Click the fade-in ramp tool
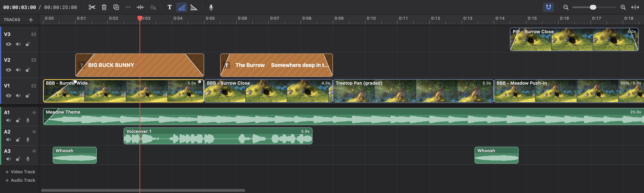Viewport: 644px width, 193px height. pyautogui.click(x=182, y=7)
